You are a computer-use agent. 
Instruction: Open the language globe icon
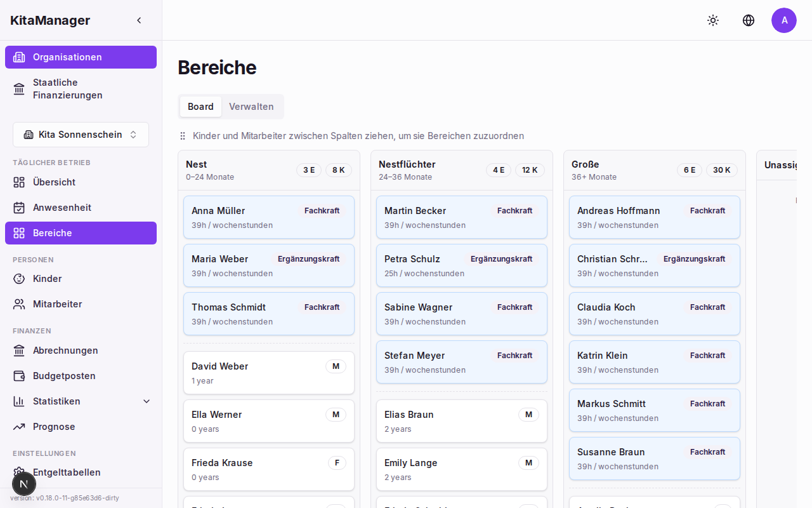(x=749, y=20)
